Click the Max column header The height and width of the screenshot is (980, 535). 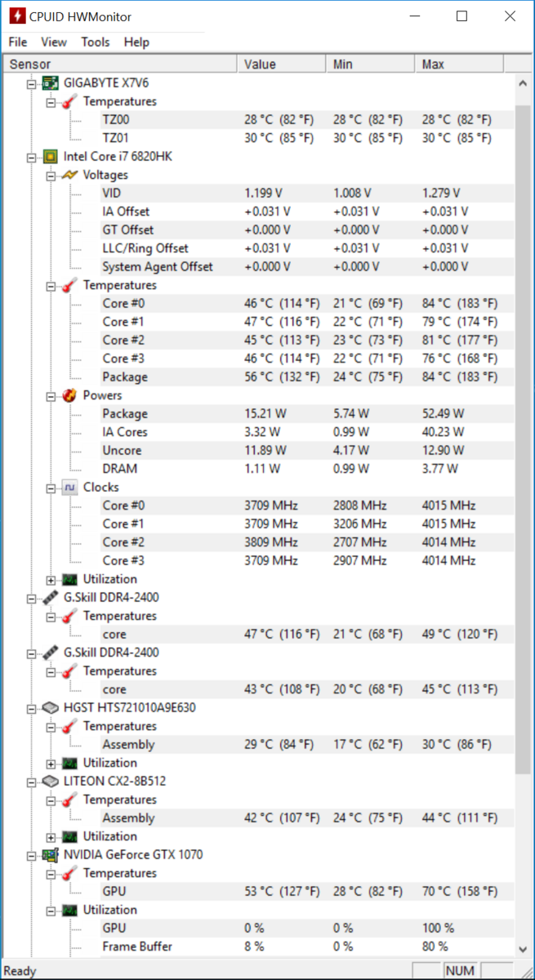point(459,64)
